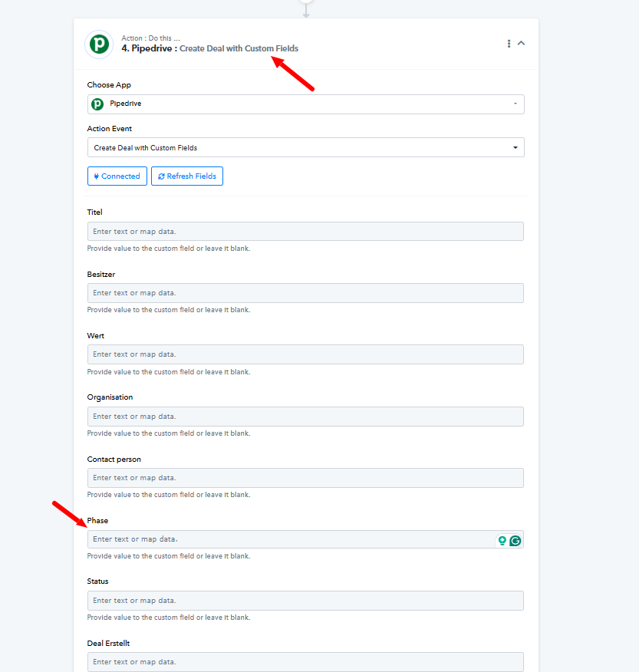
Task: Click the Refresh Fields button
Action: 187,176
